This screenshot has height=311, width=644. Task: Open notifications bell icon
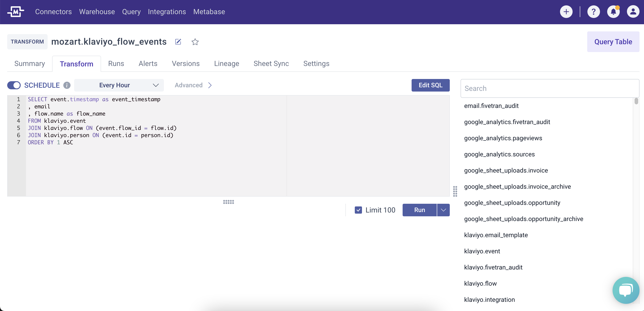coord(613,12)
